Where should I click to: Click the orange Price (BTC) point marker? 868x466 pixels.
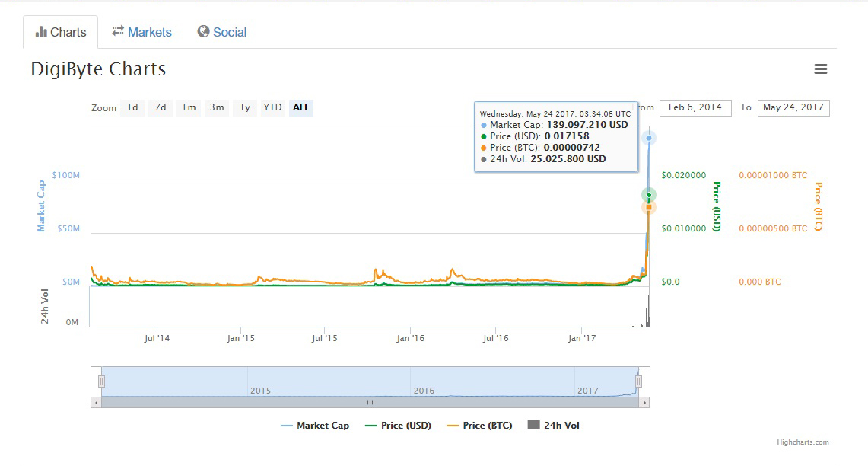(x=649, y=207)
